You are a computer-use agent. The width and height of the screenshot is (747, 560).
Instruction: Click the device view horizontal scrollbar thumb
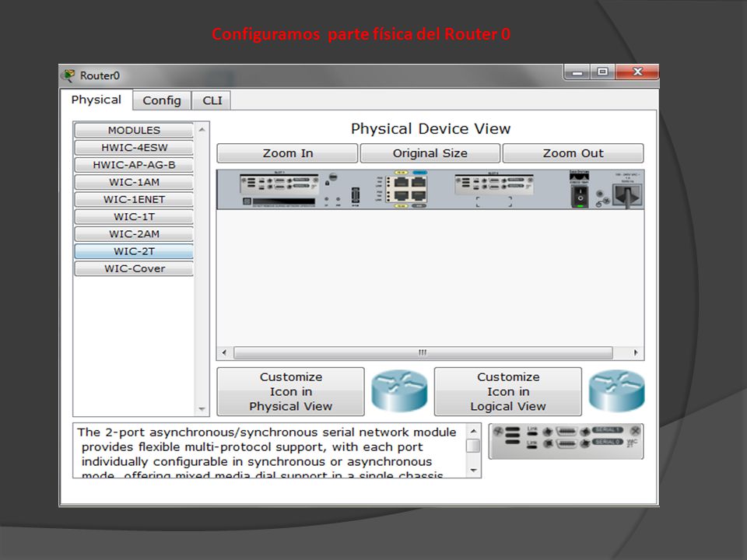(x=423, y=353)
